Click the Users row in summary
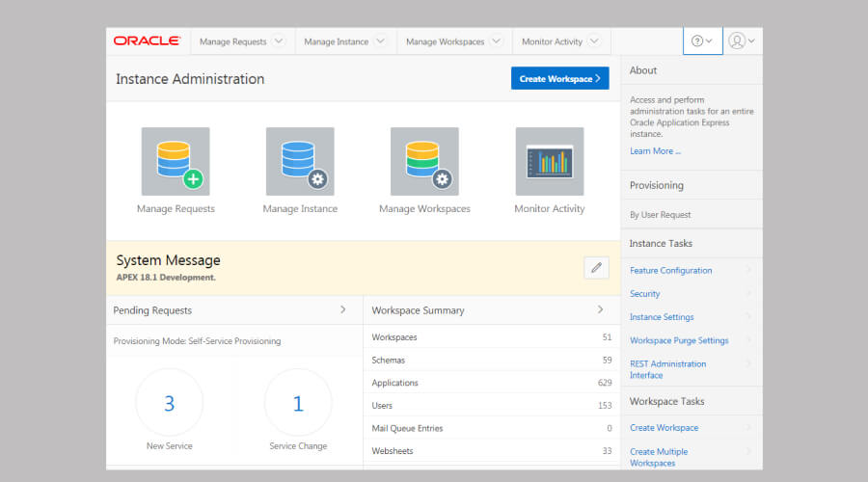Viewport: 868px width, 482px height. [x=492, y=405]
